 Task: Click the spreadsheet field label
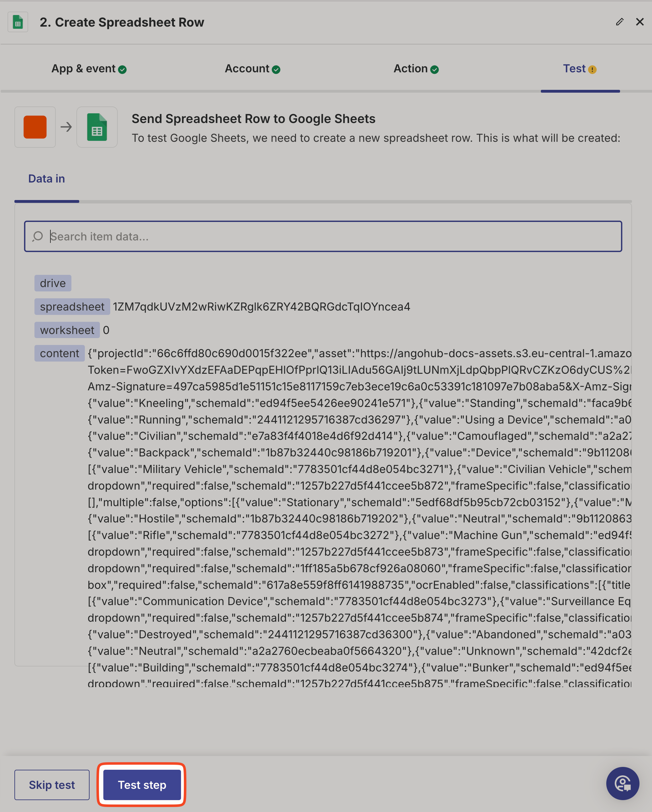coord(72,306)
